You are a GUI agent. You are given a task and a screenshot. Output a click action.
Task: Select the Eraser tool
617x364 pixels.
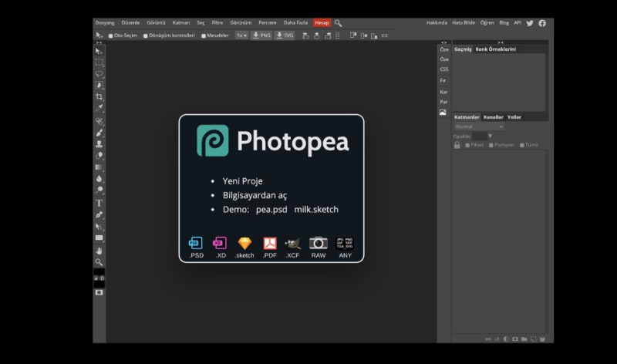tap(99, 156)
